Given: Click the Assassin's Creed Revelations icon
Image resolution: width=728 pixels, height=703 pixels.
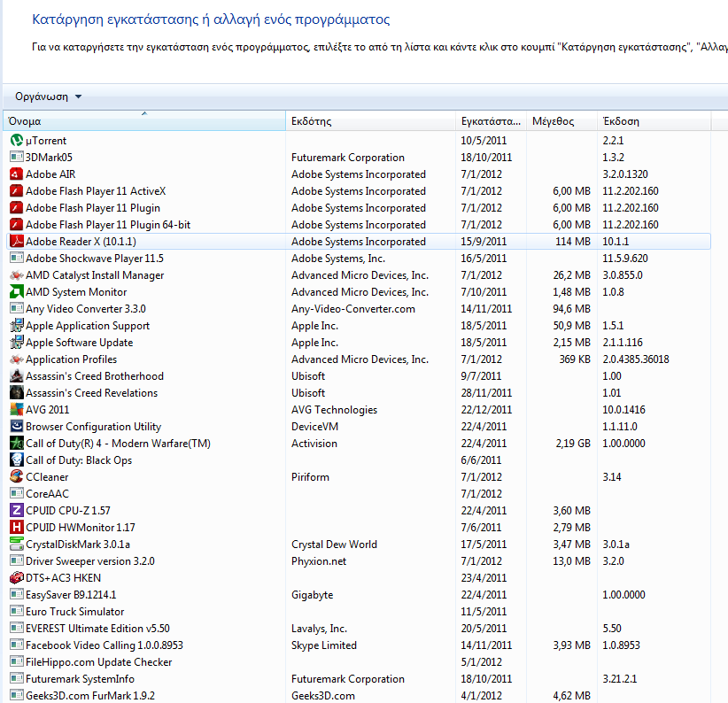Looking at the screenshot, I should point(17,392).
